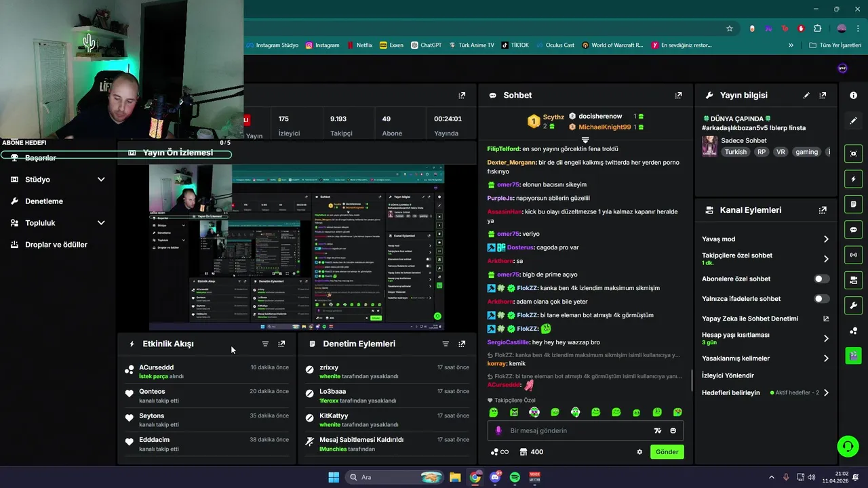The width and height of the screenshot is (868, 488).
Task: Open the Netflix bookmark
Action: pos(359,45)
